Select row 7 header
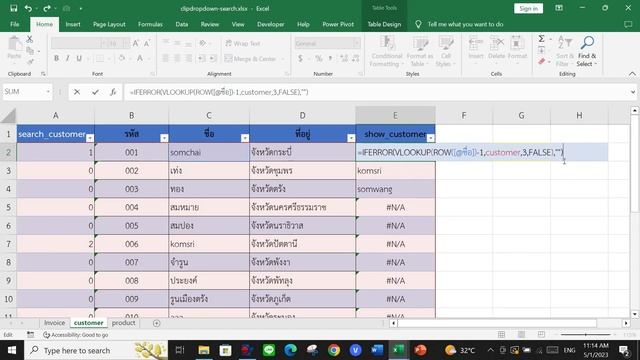 pyautogui.click(x=8, y=244)
